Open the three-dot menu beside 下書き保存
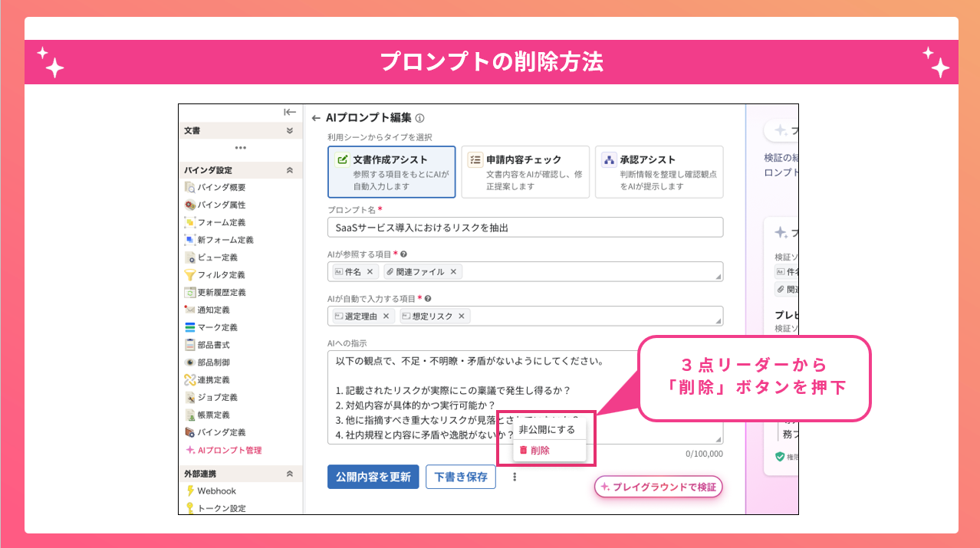Screen dimensions: 980x548 point(515,477)
